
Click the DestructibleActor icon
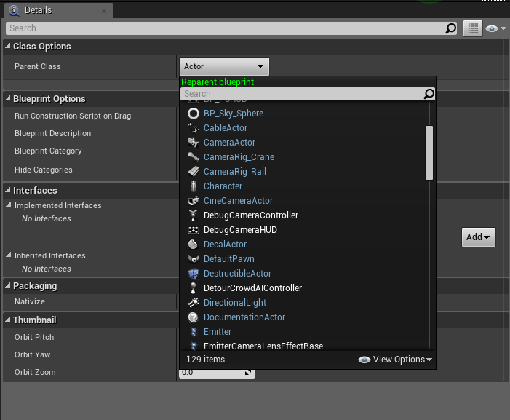coord(194,274)
